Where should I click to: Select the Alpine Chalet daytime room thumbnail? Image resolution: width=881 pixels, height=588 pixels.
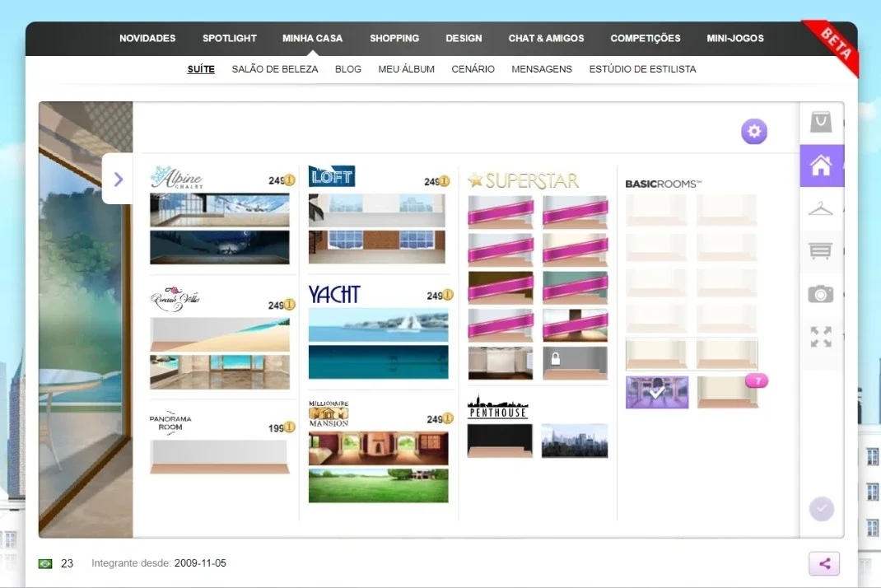(220, 210)
